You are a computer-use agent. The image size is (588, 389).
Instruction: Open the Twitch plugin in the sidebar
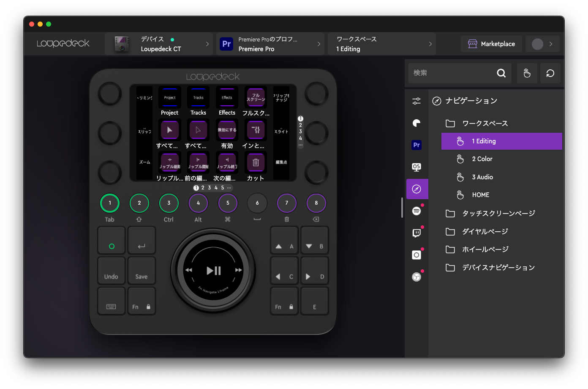416,233
